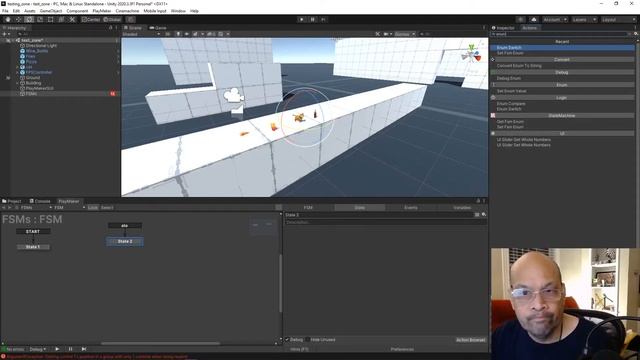This screenshot has width=640, height=360.
Task: Click the PlayMaker badge on FSMs row
Action: (113, 93)
